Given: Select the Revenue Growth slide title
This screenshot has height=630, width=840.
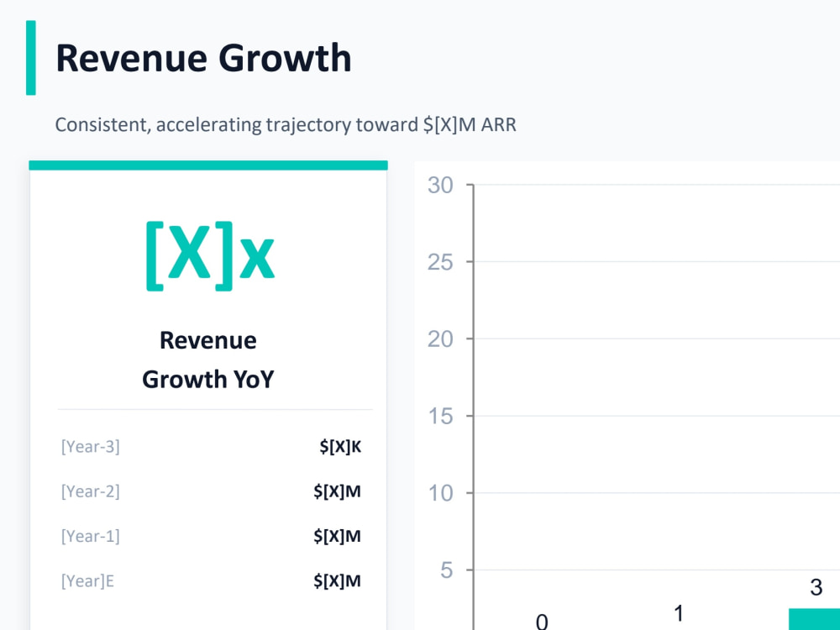Looking at the screenshot, I should 203,58.
